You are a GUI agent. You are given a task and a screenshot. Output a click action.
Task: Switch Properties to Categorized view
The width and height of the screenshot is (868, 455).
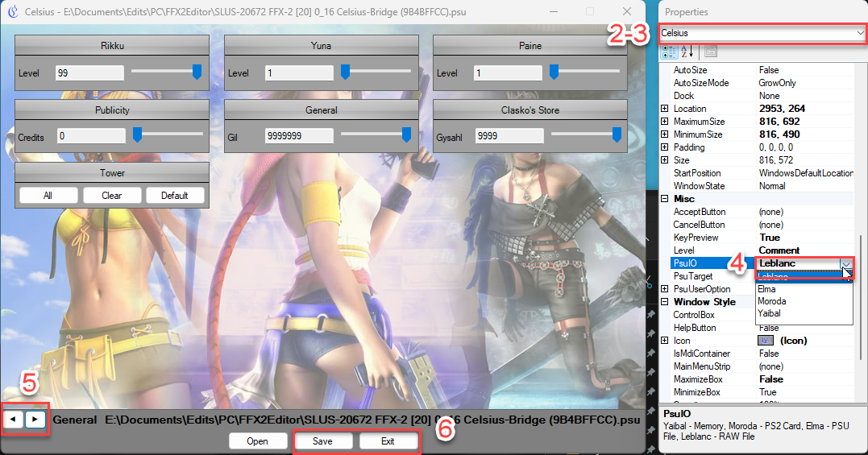point(669,52)
